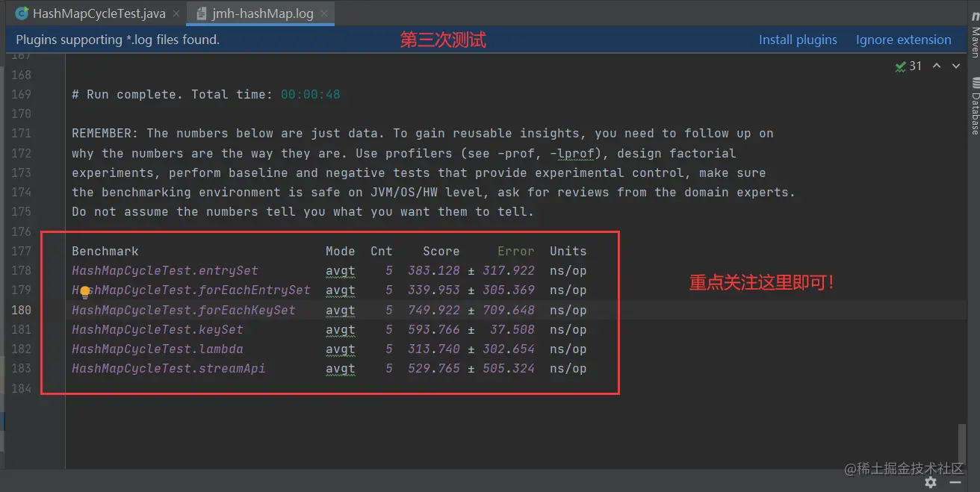This screenshot has width=980, height=492.
Task: Click 'HashMapCycleTest.streamApi' benchmark name
Action: [x=169, y=368]
